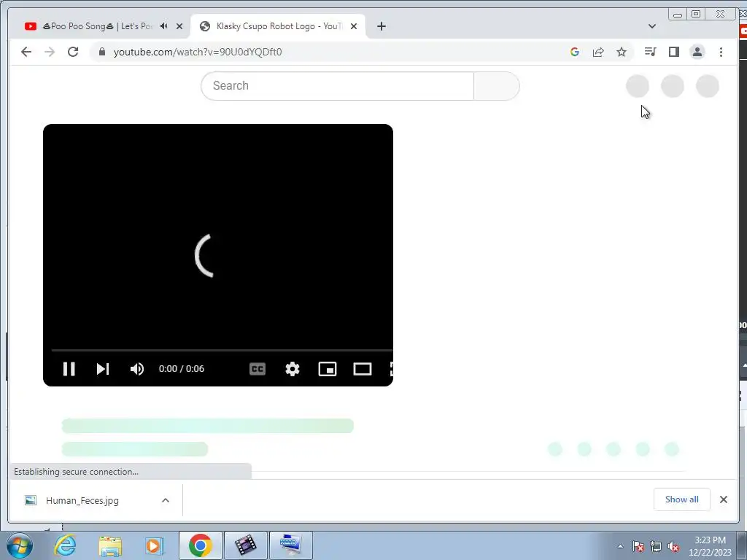Image resolution: width=747 pixels, height=560 pixels.
Task: Toggle Chrome side panel
Action: point(673,52)
